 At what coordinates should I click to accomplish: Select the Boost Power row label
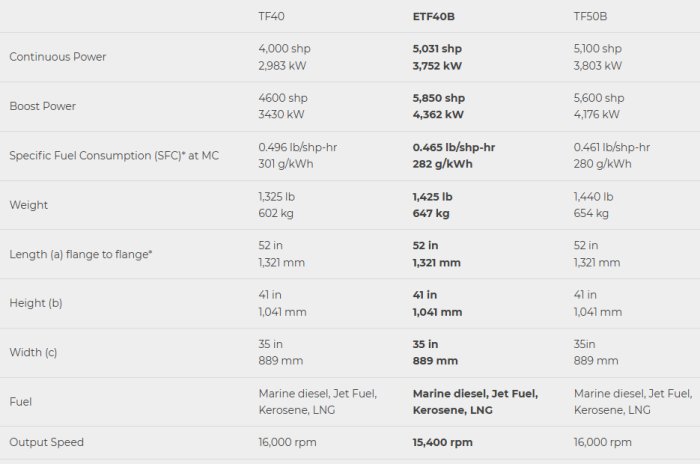(43, 106)
